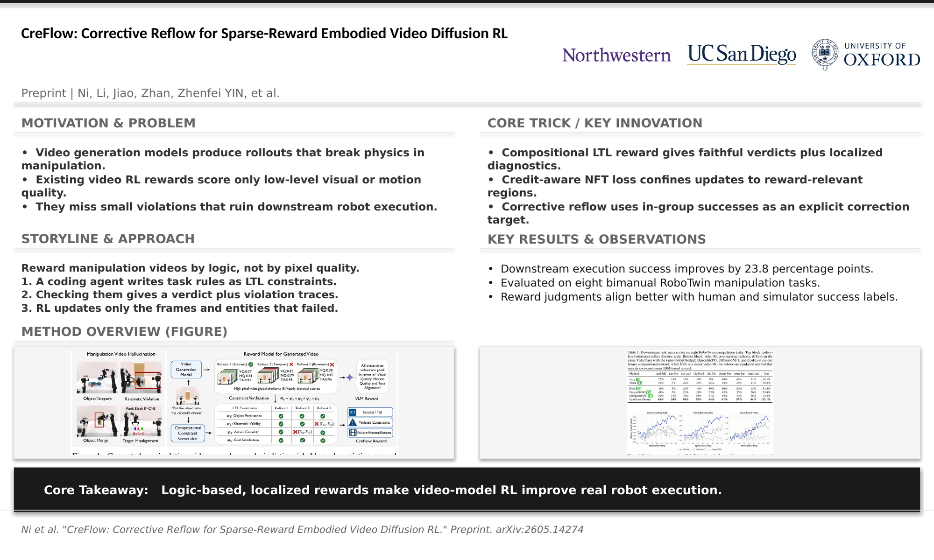Image resolution: width=934 pixels, height=560 pixels.
Task: Click the sparkle icon above VLM Reward
Action: tap(350, 377)
